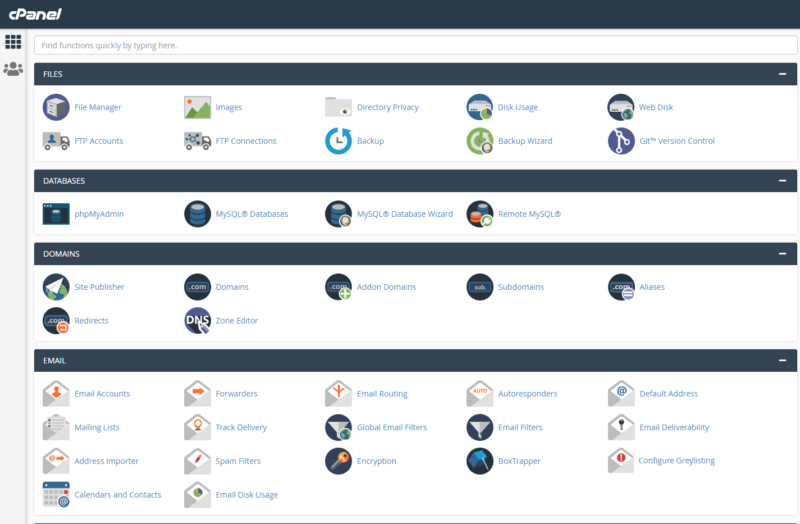Open the Email Accounts link
Viewport: 800px width, 524px height.
tap(102, 394)
